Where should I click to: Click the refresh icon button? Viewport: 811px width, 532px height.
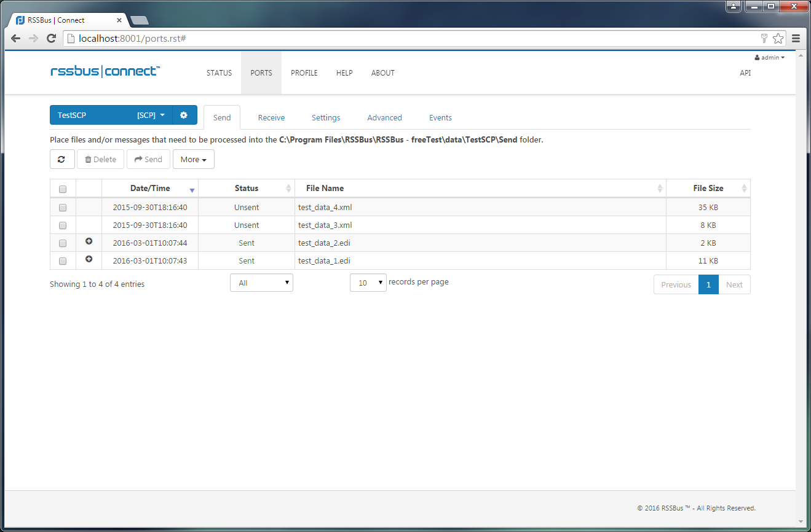pos(62,159)
